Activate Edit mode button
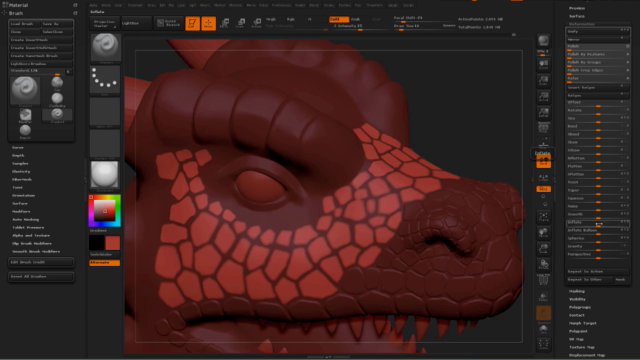 point(192,23)
